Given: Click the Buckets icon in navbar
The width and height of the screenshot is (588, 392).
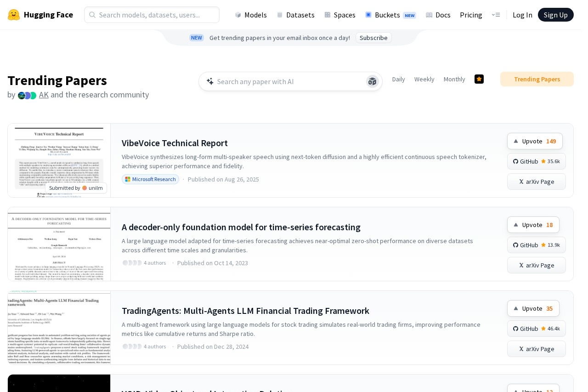Looking at the screenshot, I should [x=368, y=15].
